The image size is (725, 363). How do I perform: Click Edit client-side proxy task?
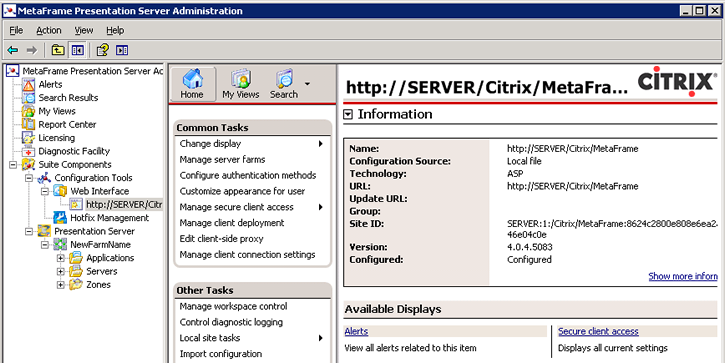(221, 239)
